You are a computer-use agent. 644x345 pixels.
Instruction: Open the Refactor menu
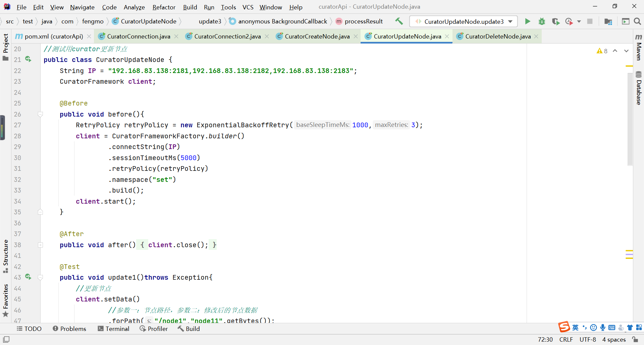pos(164,7)
